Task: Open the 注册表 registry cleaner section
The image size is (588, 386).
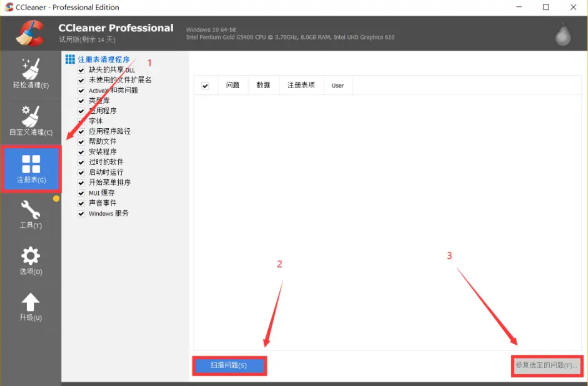Action: pyautogui.click(x=30, y=169)
